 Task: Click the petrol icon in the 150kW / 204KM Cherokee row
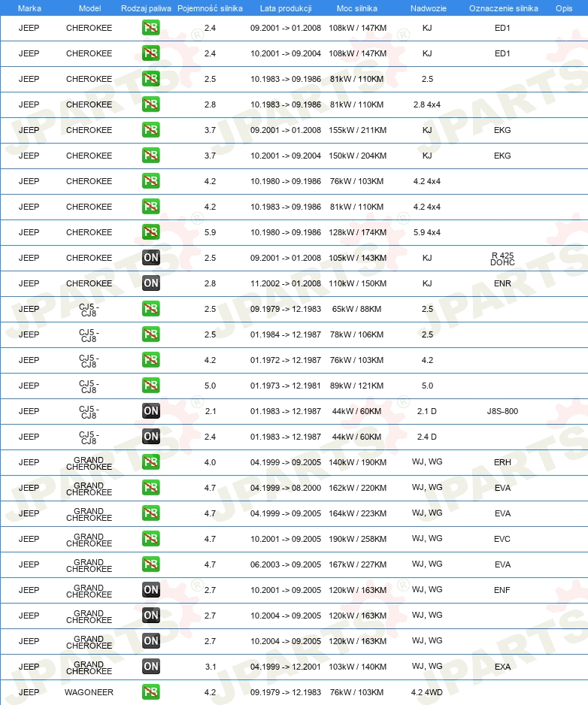click(x=150, y=156)
